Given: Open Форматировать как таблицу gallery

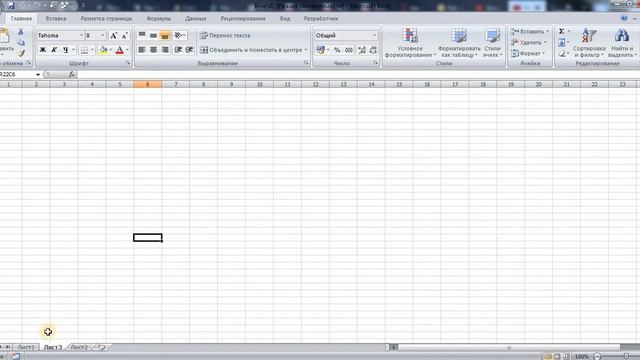Looking at the screenshot, I should click(x=459, y=43).
